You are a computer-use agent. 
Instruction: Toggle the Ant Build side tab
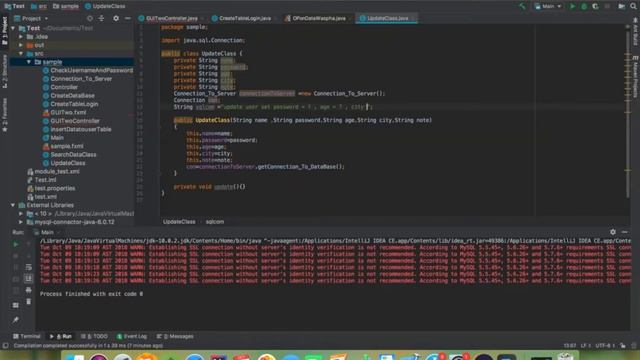[636, 32]
